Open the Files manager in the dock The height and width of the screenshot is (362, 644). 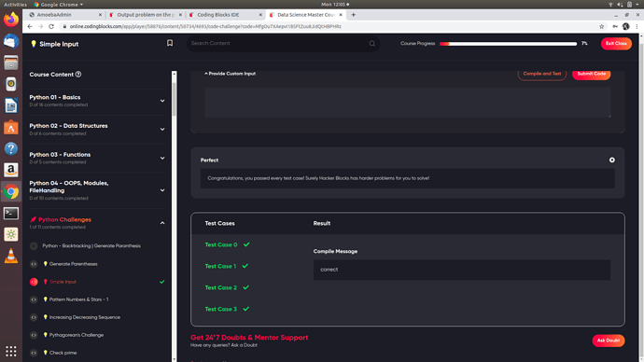[x=11, y=63]
